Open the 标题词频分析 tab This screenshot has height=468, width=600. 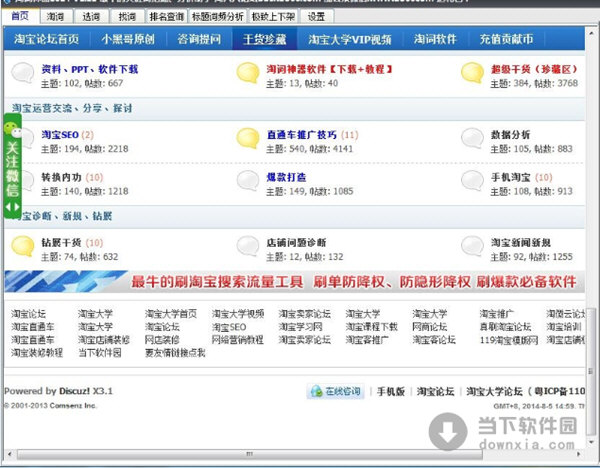tap(217, 16)
